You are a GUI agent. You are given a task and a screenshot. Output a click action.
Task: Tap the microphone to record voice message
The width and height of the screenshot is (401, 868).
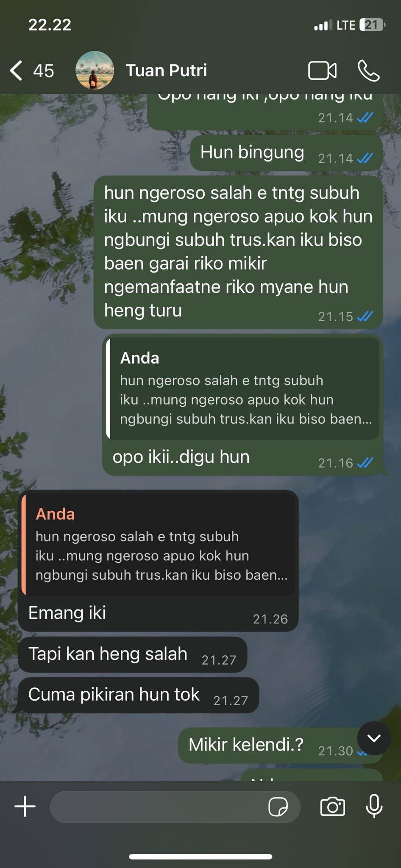374,806
